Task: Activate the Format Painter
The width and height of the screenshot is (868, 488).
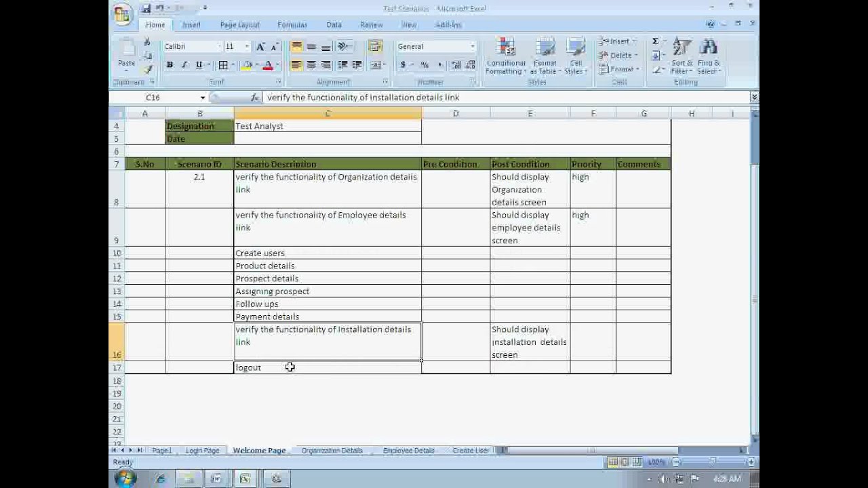Action: pos(147,69)
